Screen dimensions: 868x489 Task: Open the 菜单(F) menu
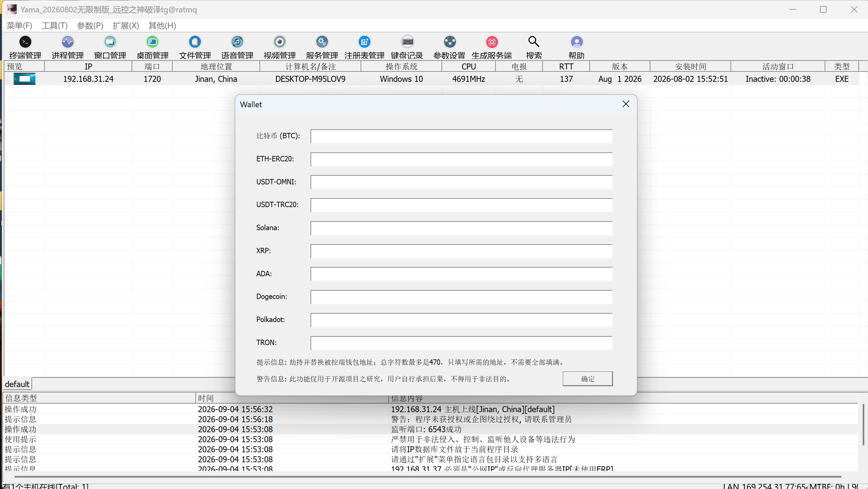click(20, 26)
